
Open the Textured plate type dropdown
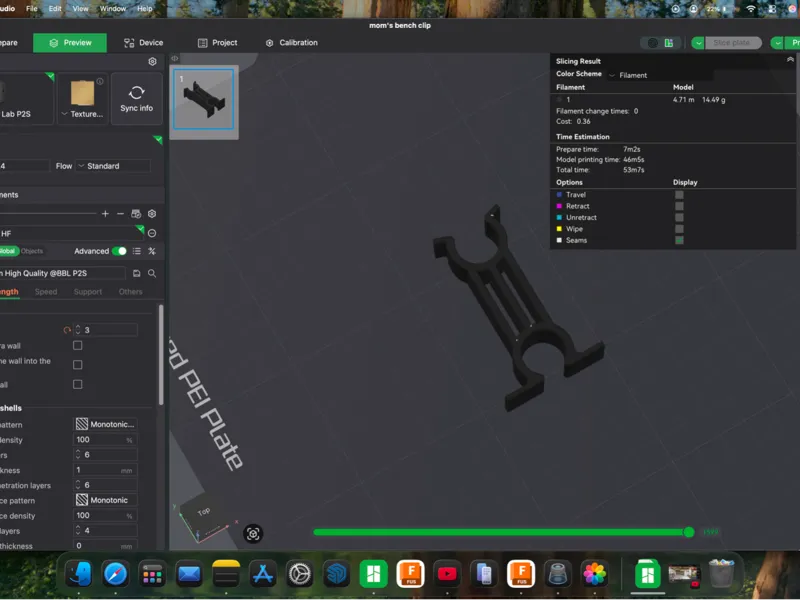click(x=83, y=114)
